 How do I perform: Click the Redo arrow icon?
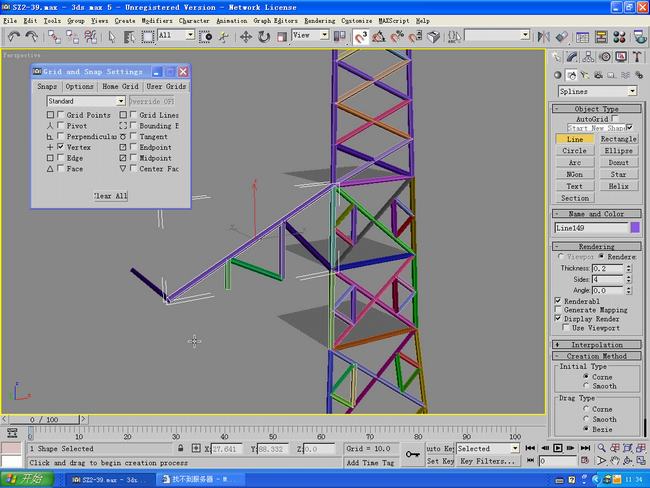[x=32, y=37]
